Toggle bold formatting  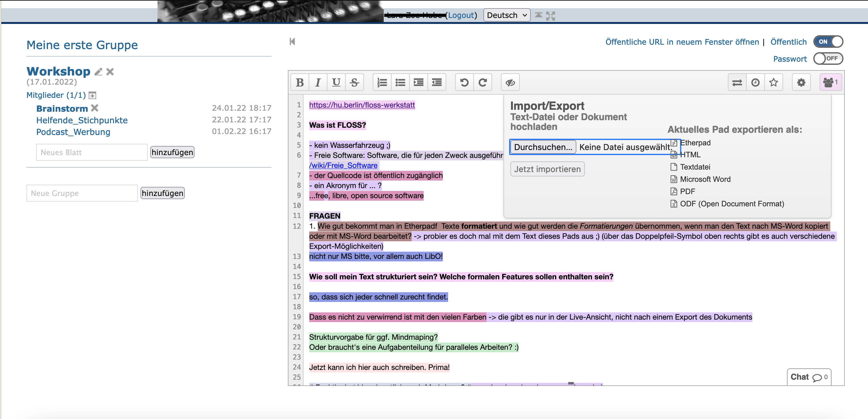[x=299, y=82]
